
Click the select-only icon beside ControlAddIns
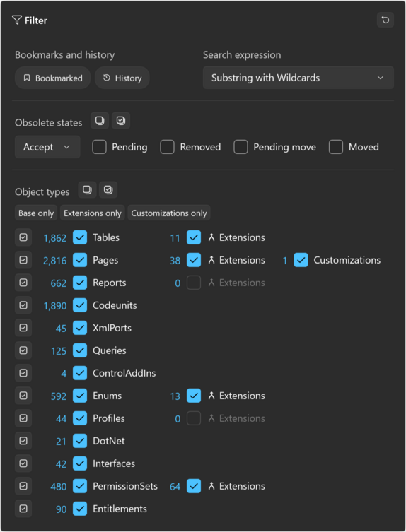tap(23, 373)
